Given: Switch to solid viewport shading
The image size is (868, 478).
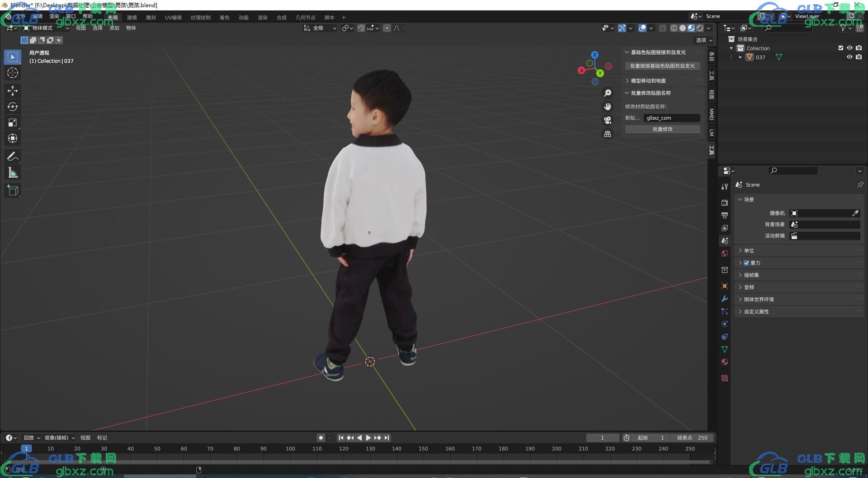Looking at the screenshot, I should click(683, 28).
